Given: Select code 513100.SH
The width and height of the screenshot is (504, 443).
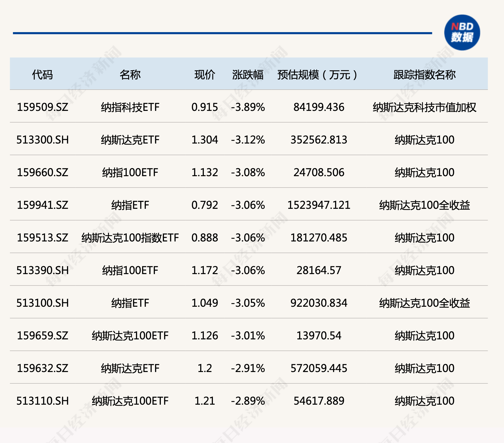Looking at the screenshot, I should 42,303.
